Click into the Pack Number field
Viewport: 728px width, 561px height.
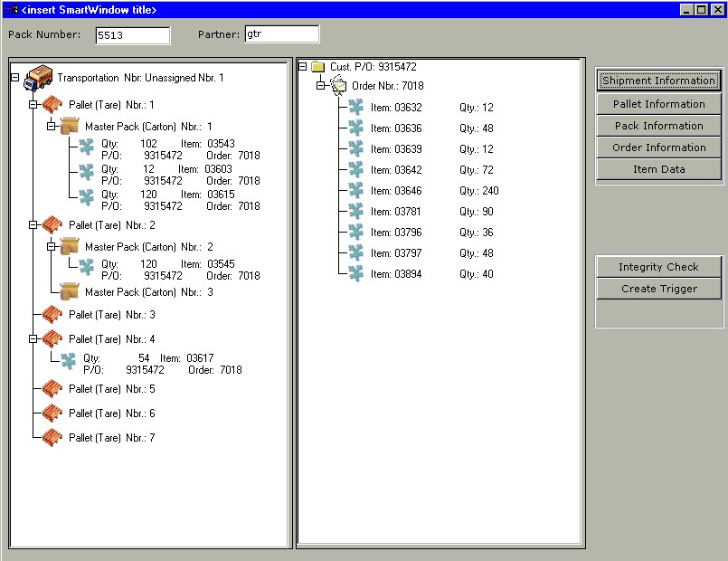pos(132,35)
